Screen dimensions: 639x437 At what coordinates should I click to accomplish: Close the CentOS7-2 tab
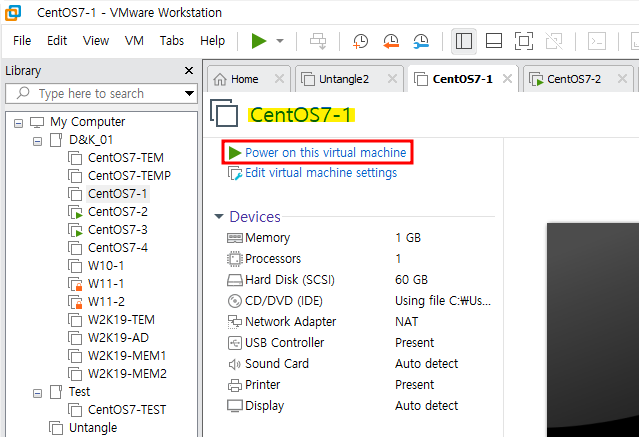[x=622, y=78]
